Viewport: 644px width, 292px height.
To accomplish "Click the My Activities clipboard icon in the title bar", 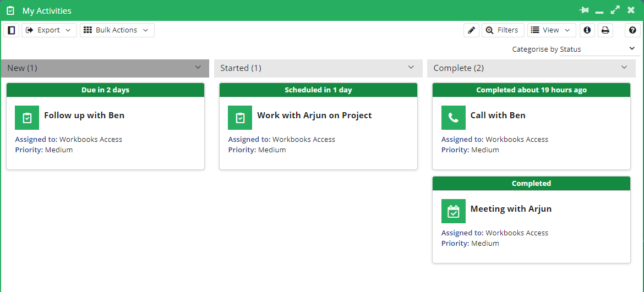I will (10, 10).
